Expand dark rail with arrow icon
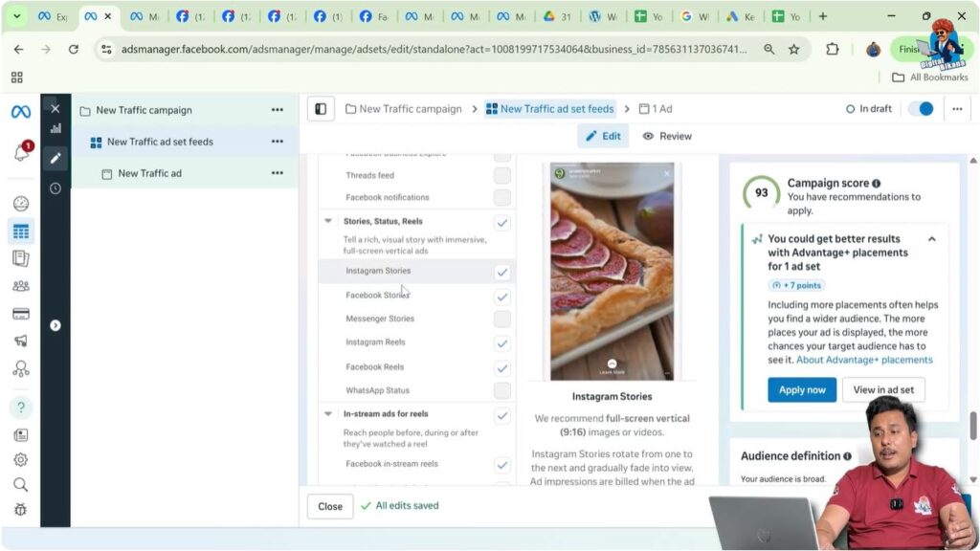980x551 pixels. click(56, 325)
